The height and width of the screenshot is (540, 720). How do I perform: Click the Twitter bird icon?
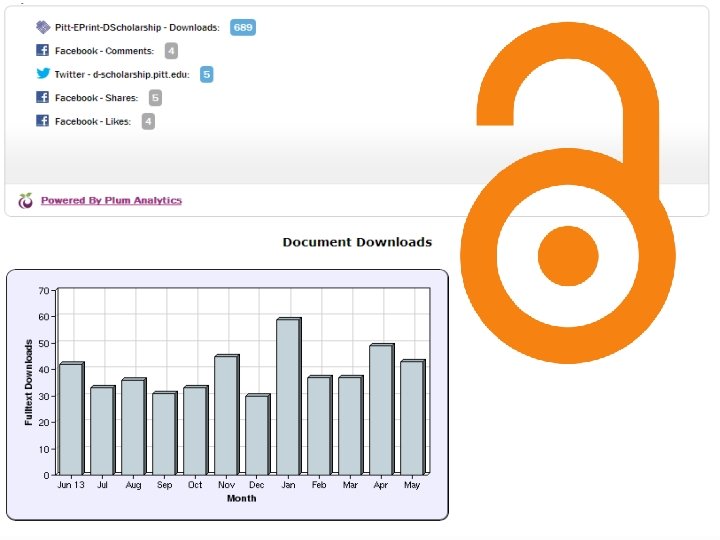(x=43, y=73)
